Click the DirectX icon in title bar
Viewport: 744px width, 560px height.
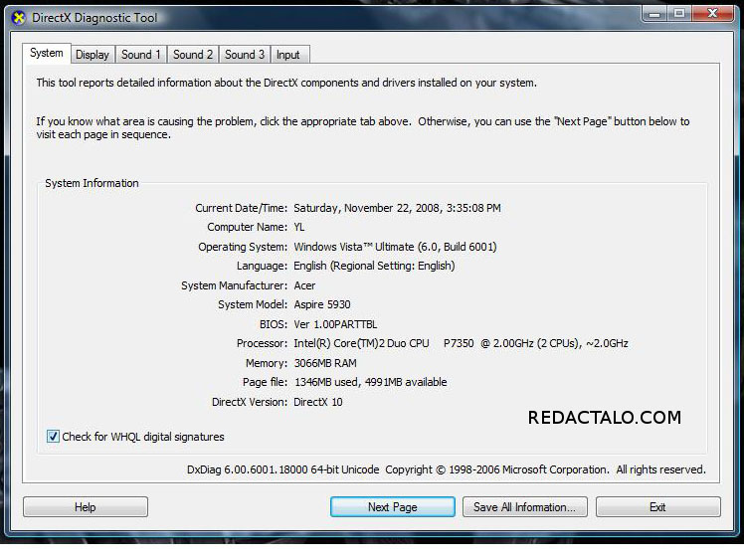tap(17, 17)
